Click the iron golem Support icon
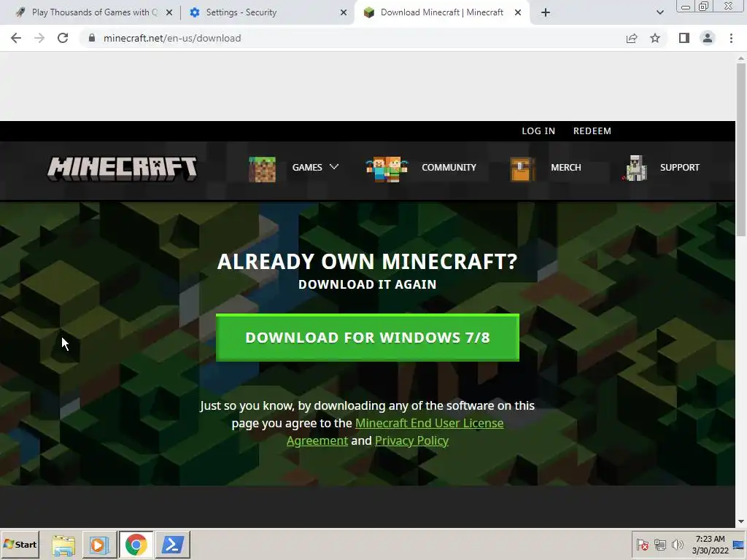 635,168
